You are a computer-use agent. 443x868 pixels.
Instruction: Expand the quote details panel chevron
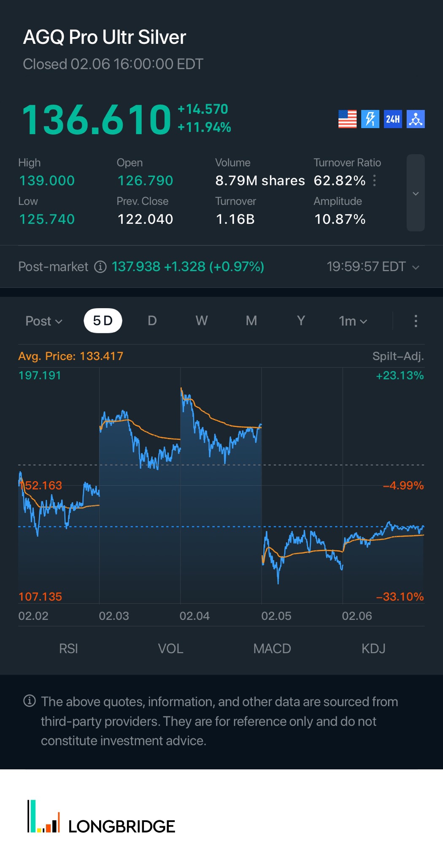pos(416,193)
